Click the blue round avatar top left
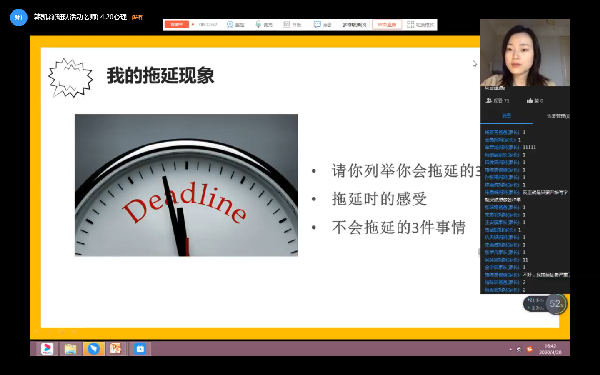 19,17
